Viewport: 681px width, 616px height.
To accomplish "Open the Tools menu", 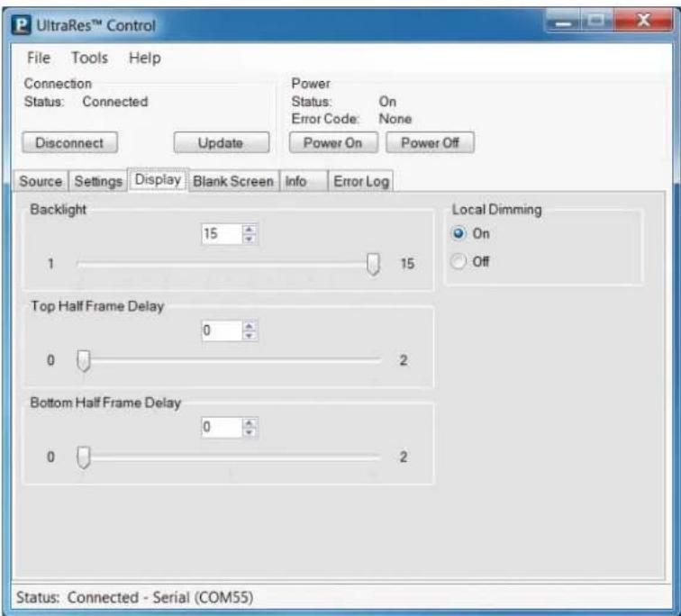I will (x=89, y=58).
